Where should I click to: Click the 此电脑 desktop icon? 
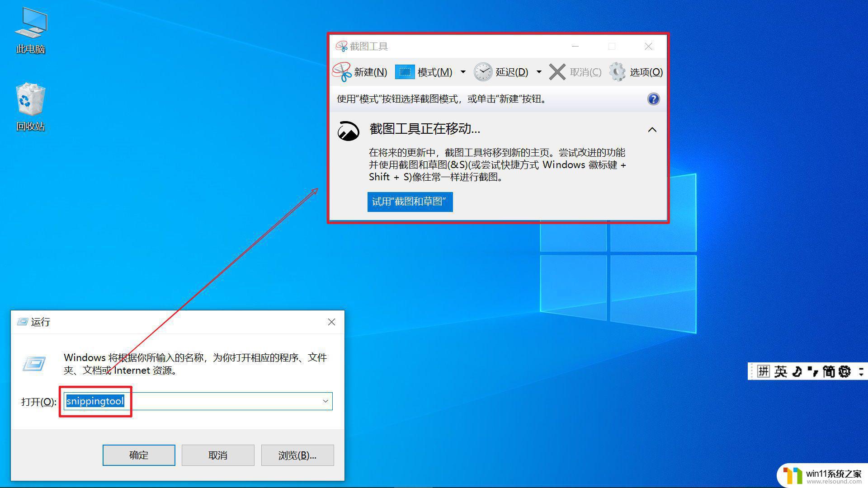[31, 31]
